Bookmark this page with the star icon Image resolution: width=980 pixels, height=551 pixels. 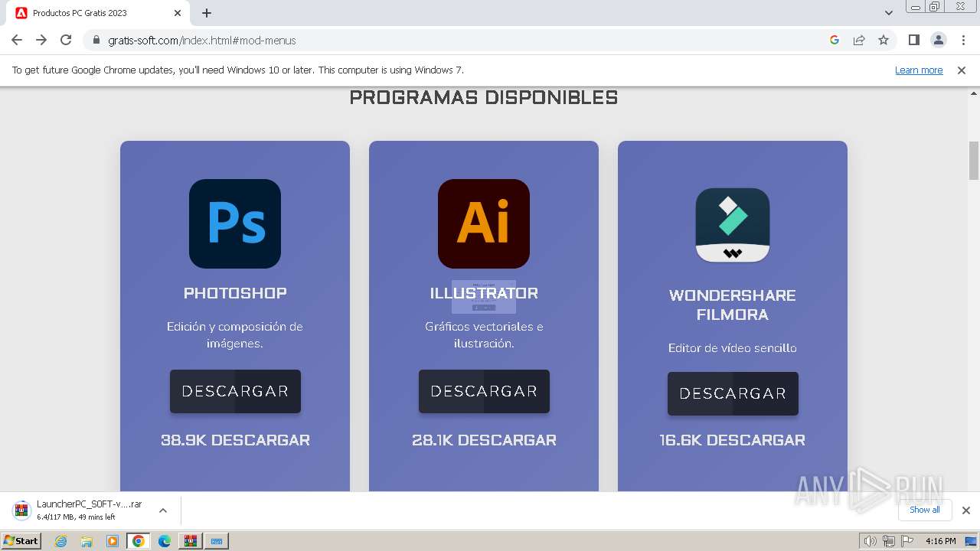(884, 40)
